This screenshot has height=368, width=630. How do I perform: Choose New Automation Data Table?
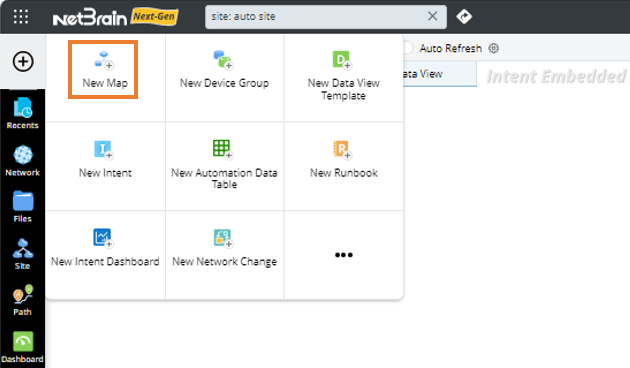click(x=224, y=165)
